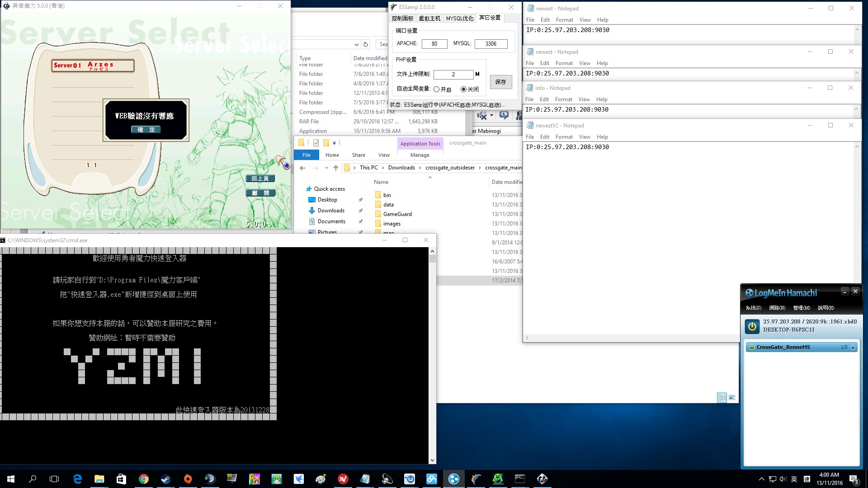Image resolution: width=868 pixels, height=488 pixels.
Task: Open Task View on the taskbar
Action: coord(54,479)
